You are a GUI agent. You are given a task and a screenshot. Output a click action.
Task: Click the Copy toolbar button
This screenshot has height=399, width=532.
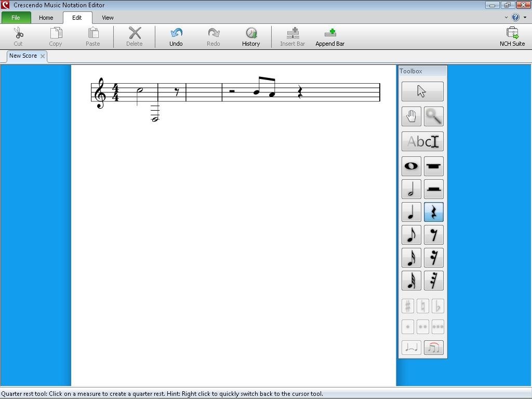(x=55, y=37)
